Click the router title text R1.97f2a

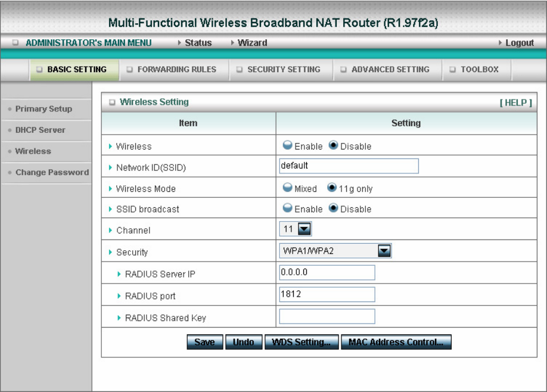click(x=411, y=23)
